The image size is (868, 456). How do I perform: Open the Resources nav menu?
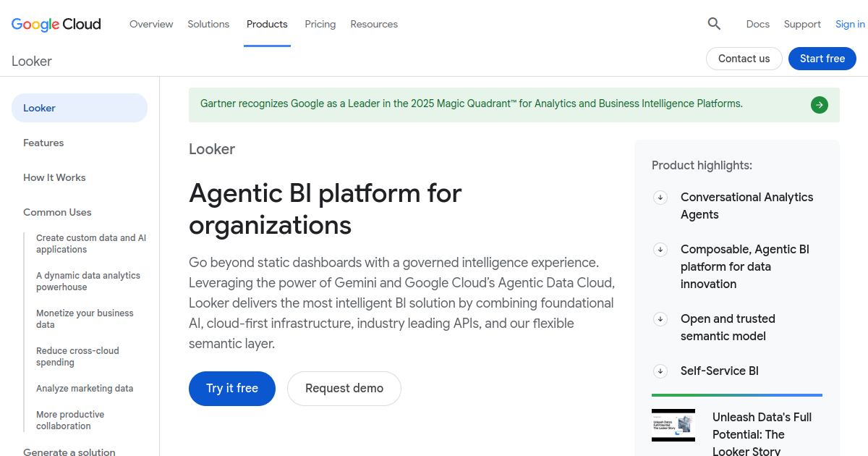point(374,24)
